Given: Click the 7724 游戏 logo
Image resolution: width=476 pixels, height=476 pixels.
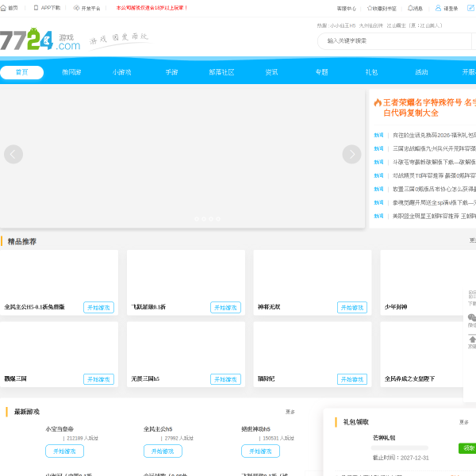Looking at the screenshot, I should 40,40.
